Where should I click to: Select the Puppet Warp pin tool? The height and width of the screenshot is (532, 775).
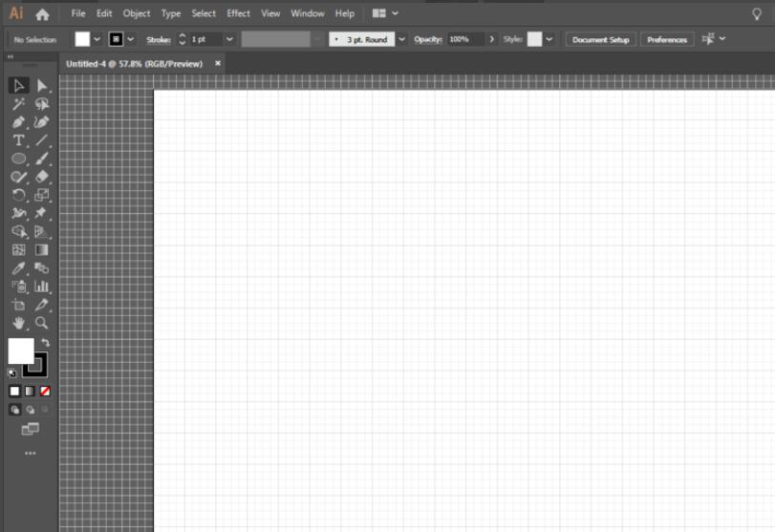(42, 213)
